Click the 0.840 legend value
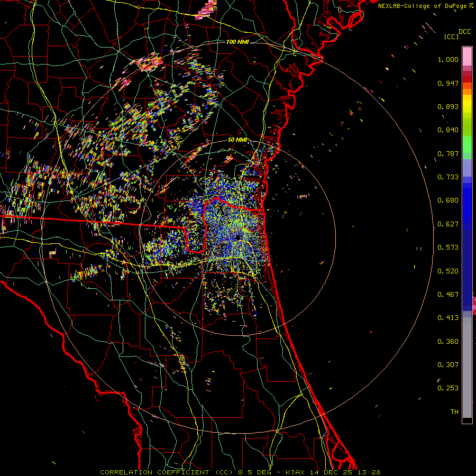The image size is (476, 476). click(x=448, y=130)
